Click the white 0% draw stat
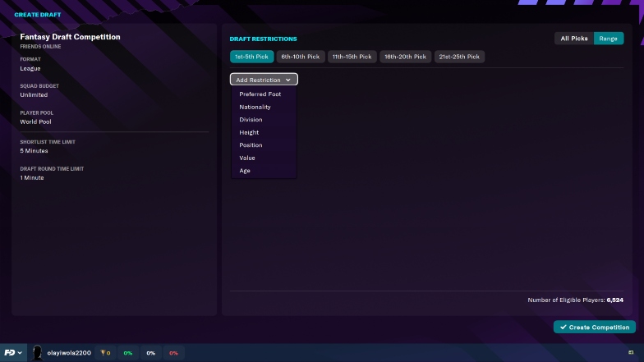This screenshot has height=362, width=644. [x=151, y=353]
